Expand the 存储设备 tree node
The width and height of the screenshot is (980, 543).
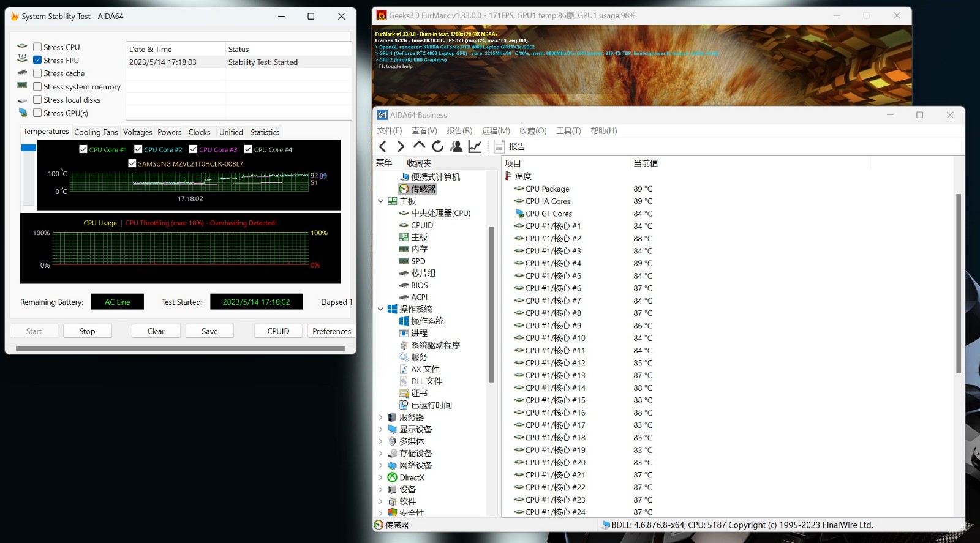click(380, 454)
